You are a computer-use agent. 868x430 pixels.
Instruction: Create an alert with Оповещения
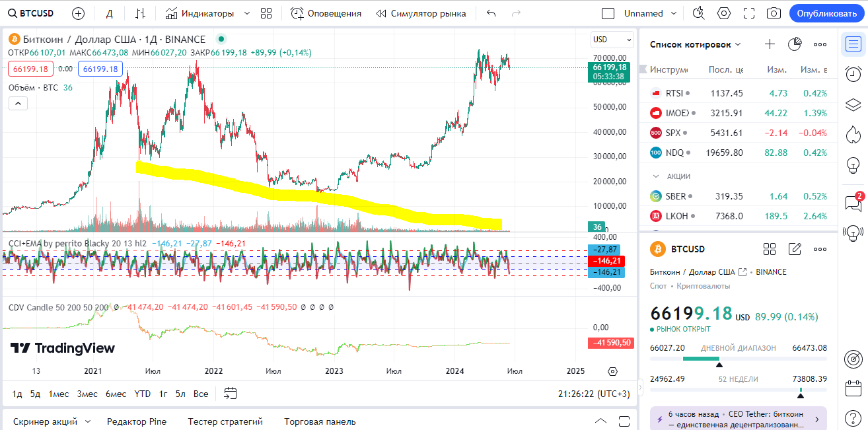326,13
